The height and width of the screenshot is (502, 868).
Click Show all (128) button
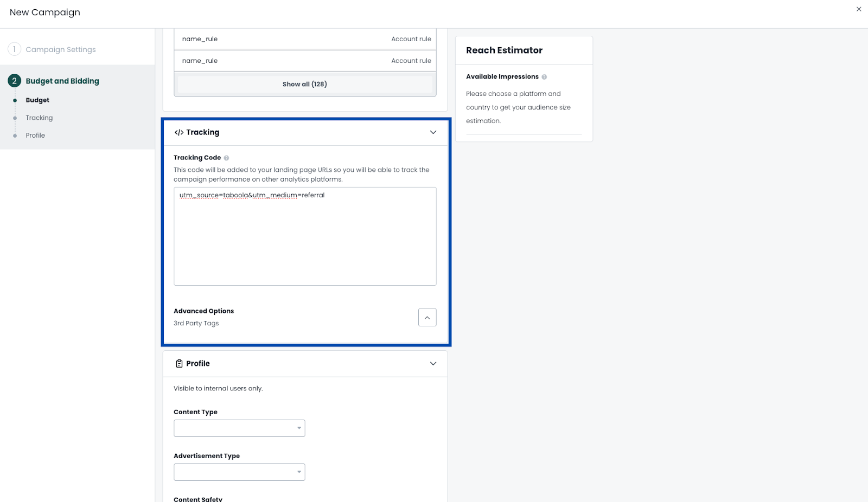click(x=305, y=84)
